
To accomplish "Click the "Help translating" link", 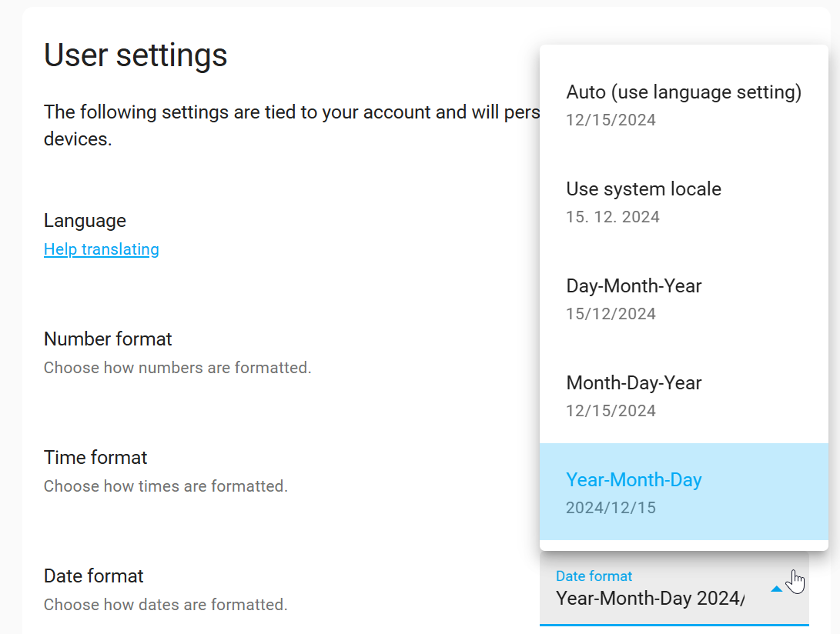I will tap(101, 249).
